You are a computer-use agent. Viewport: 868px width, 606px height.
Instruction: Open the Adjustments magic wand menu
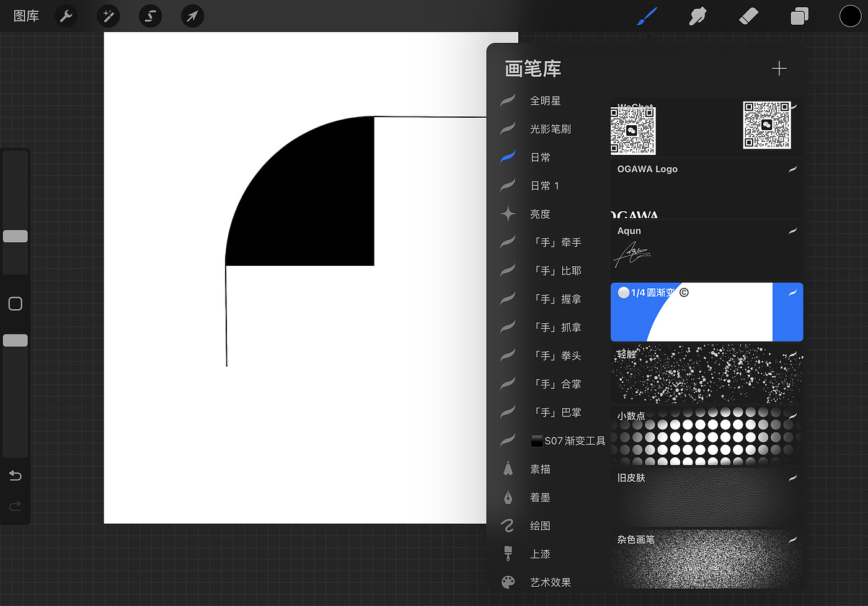point(108,16)
